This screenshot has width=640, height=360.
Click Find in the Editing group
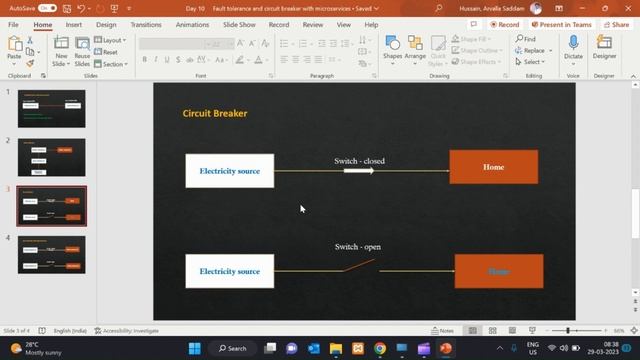[x=526, y=39]
